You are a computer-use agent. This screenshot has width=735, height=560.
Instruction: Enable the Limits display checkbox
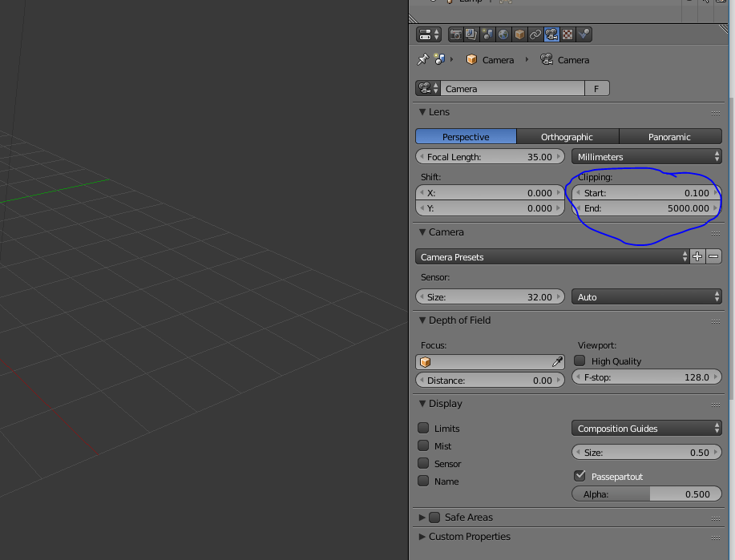[x=423, y=428]
